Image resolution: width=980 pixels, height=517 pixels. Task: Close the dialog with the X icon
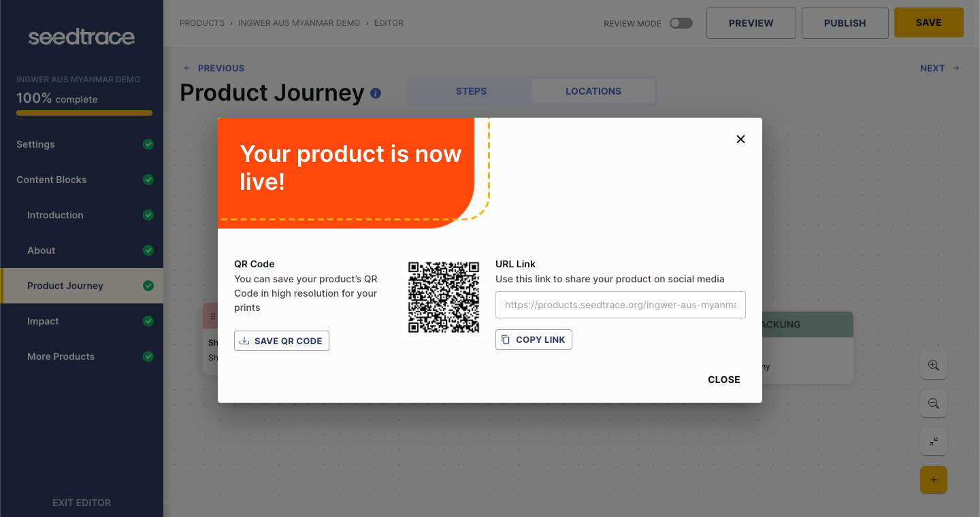point(741,139)
